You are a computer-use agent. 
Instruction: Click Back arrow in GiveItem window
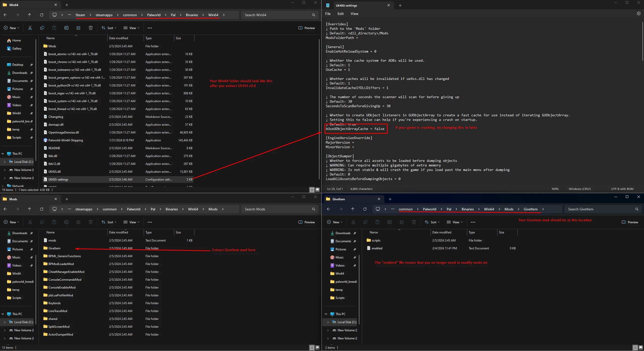click(x=329, y=209)
